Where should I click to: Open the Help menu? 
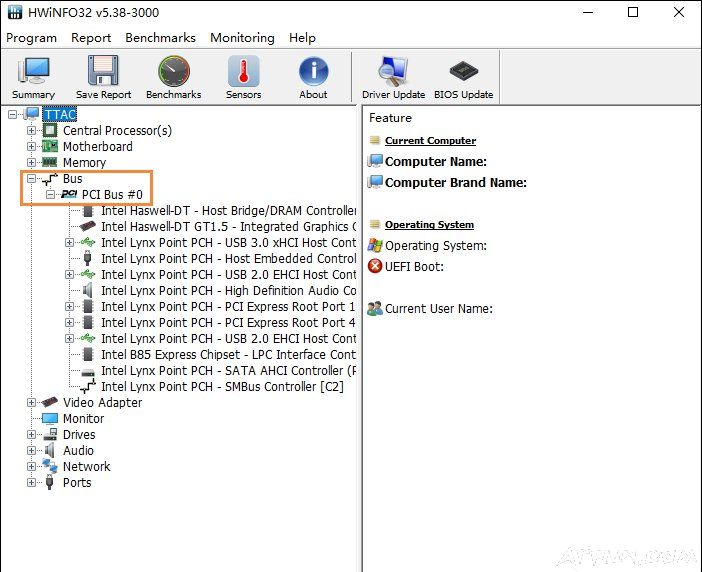click(x=302, y=38)
